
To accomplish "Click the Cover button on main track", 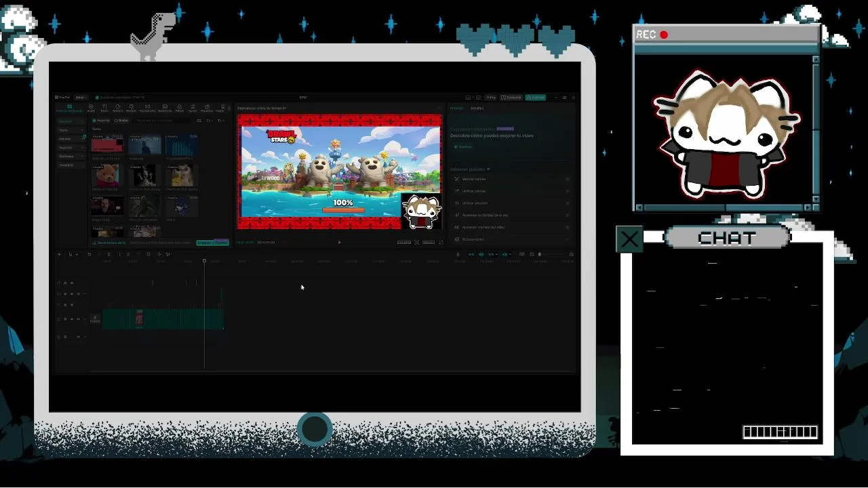I will click(x=95, y=319).
